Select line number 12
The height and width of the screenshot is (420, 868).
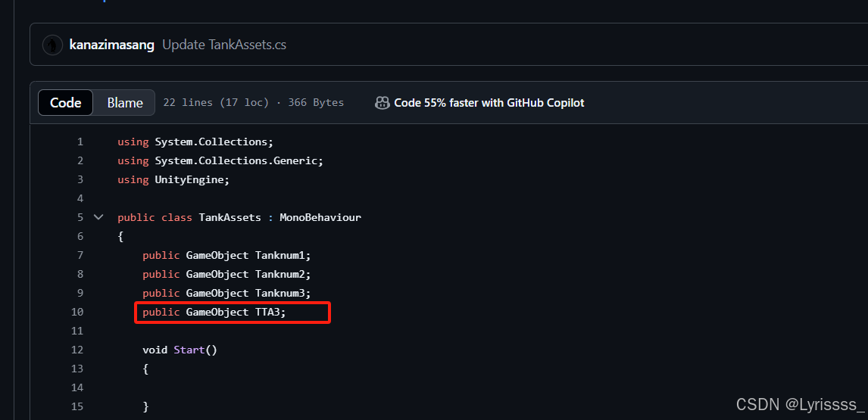tap(77, 350)
